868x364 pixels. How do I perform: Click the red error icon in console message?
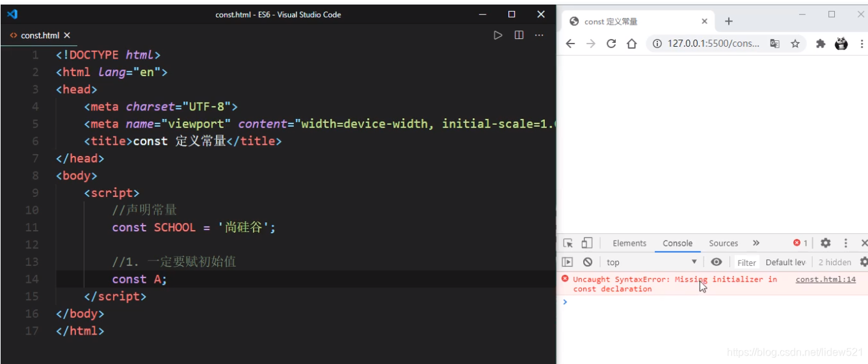tap(565, 279)
